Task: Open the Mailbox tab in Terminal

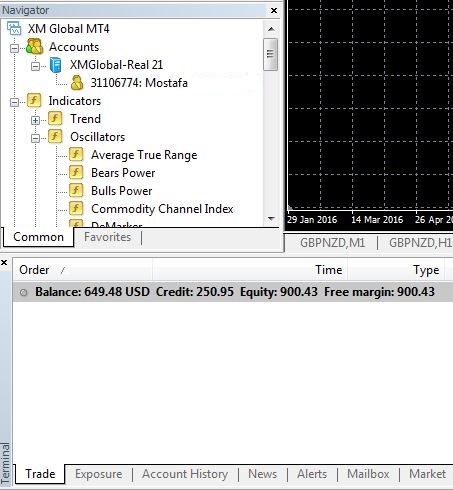Action: [x=368, y=474]
